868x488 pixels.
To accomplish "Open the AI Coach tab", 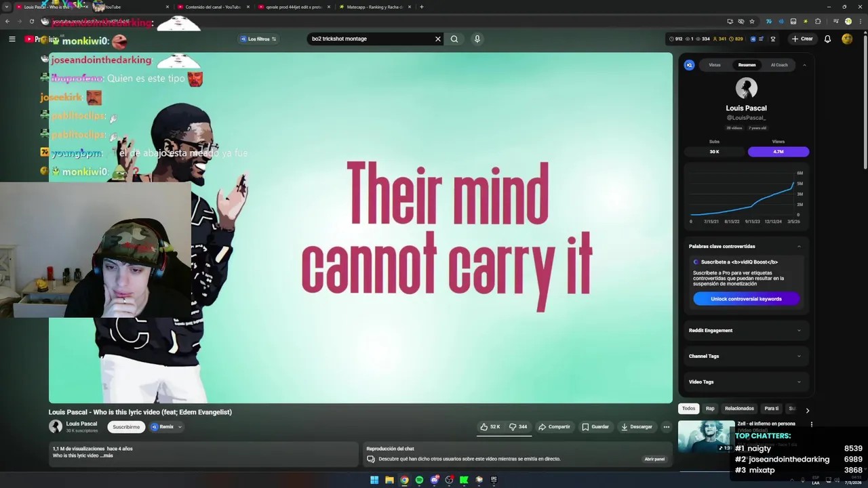I will coord(779,65).
